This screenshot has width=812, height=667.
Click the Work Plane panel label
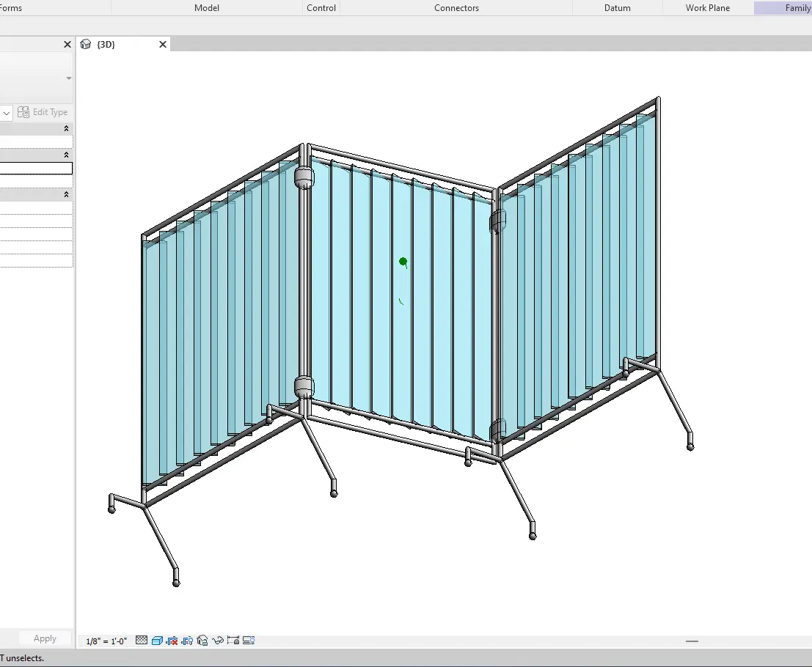(708, 8)
